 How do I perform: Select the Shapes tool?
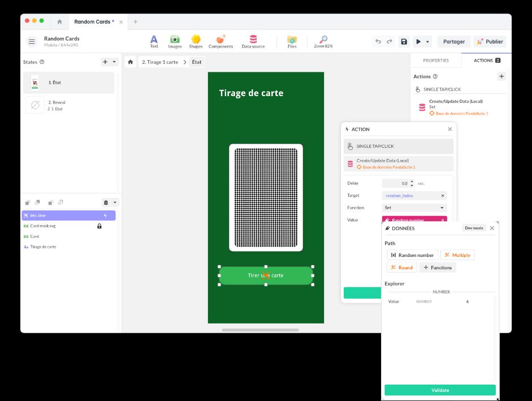(196, 41)
